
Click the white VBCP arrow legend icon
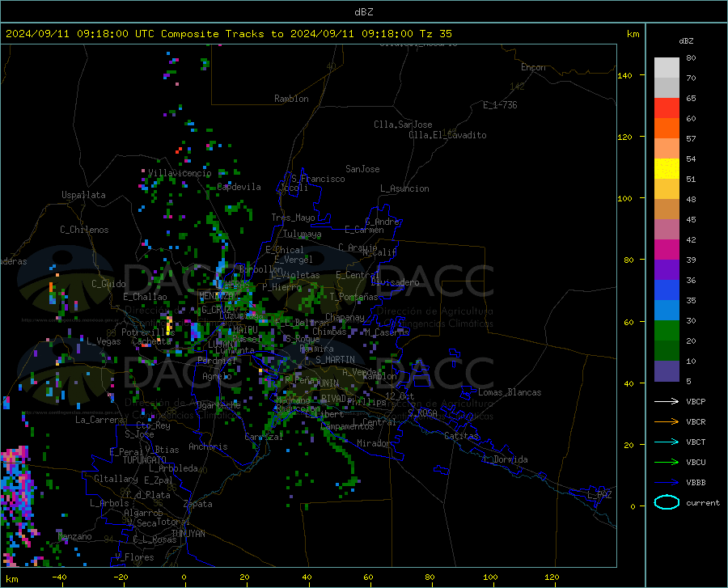(x=667, y=401)
